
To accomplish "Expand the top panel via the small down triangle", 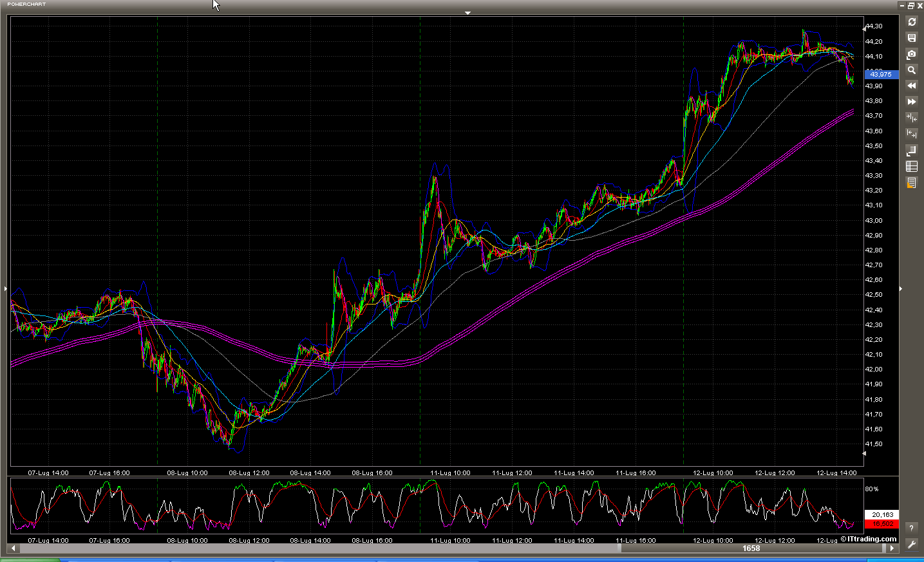I will pos(468,13).
